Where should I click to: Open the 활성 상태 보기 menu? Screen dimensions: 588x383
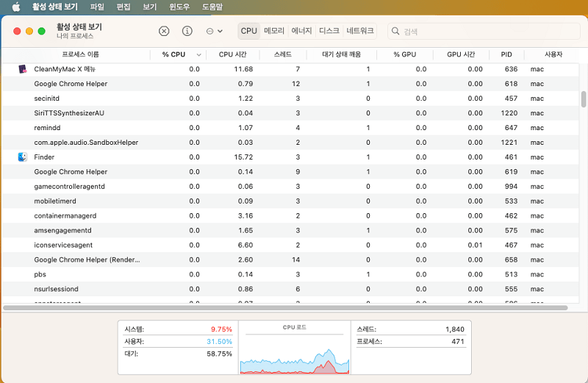55,7
